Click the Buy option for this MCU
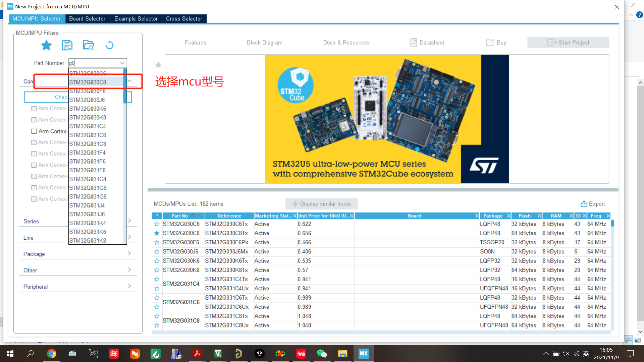The height and width of the screenshot is (362, 644). pyautogui.click(x=497, y=43)
